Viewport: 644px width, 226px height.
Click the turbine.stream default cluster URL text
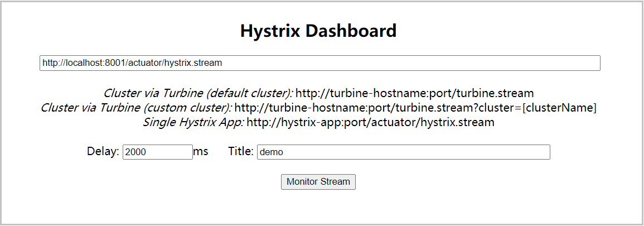coord(414,93)
